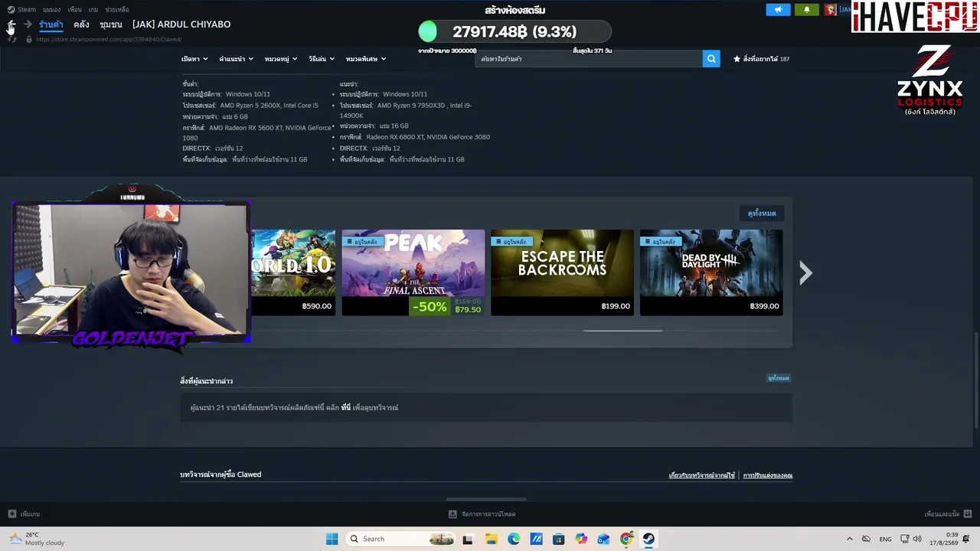
Task: Open the green notifications bell
Action: click(806, 10)
